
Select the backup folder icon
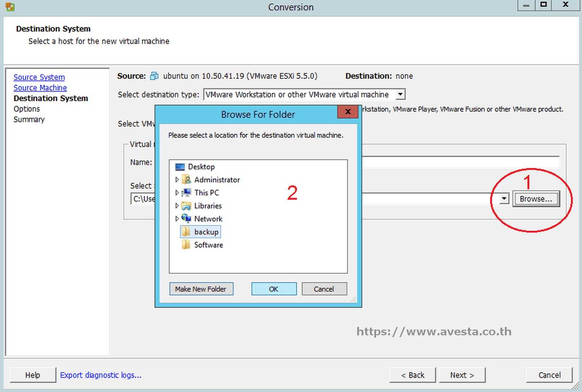tap(186, 231)
